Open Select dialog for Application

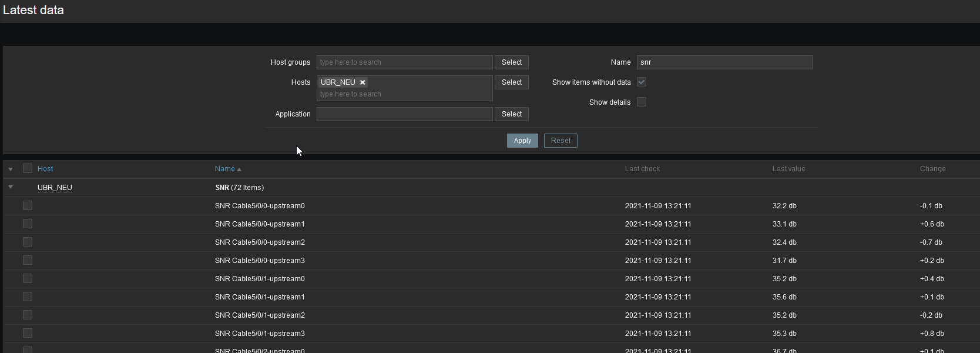point(511,114)
